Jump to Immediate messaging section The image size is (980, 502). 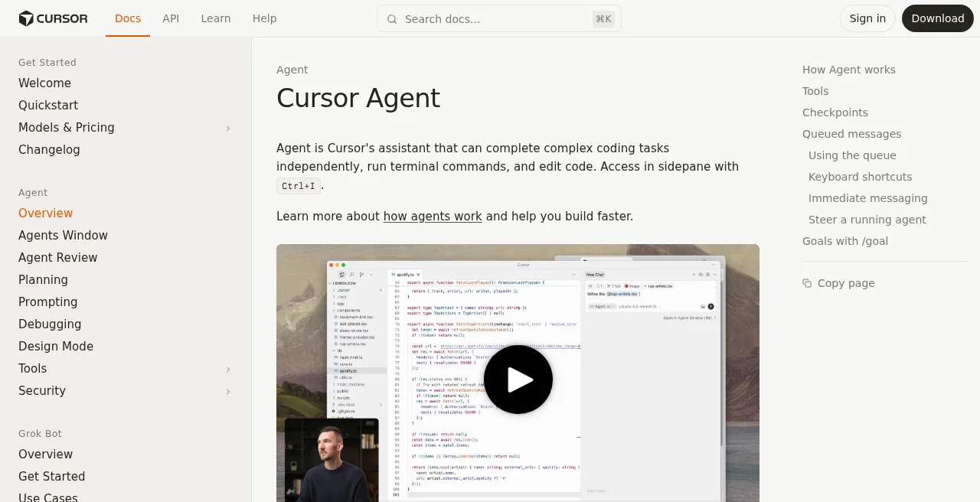point(868,198)
